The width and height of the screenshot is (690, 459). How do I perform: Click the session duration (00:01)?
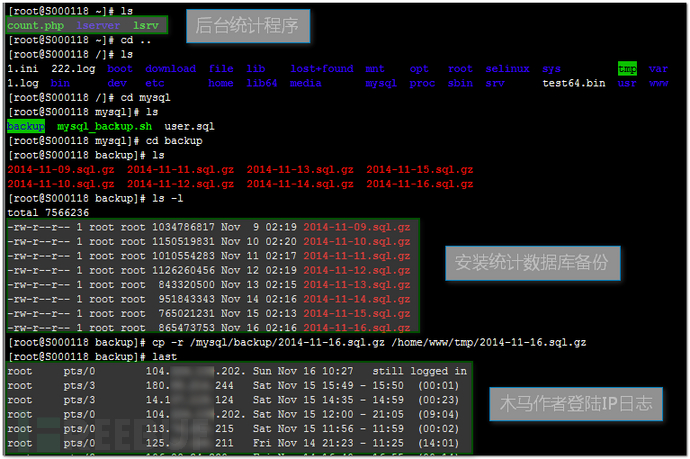click(x=438, y=386)
